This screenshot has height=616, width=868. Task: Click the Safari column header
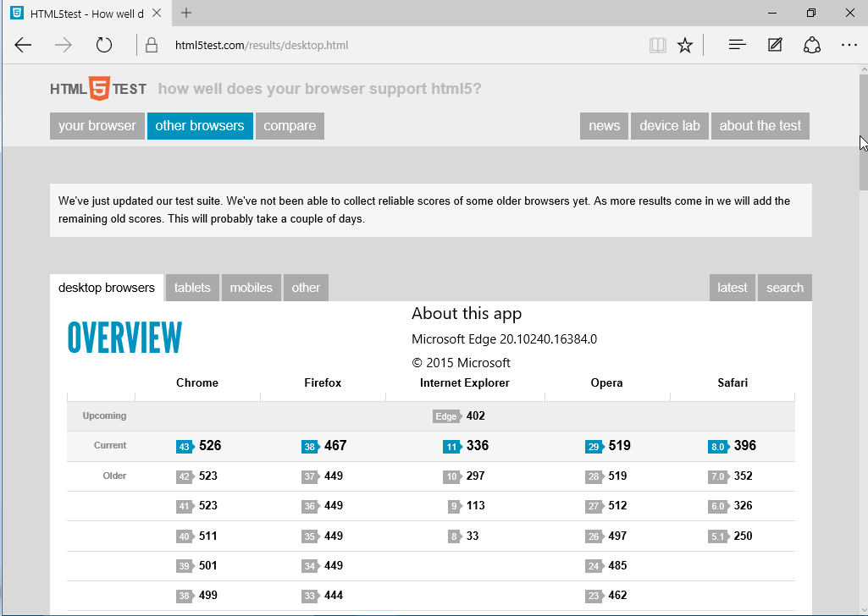(733, 382)
